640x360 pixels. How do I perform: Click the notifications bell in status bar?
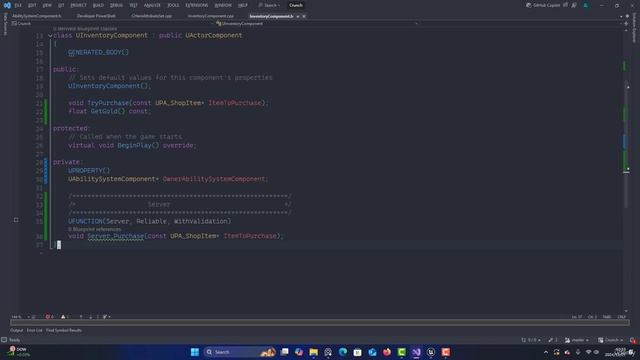[x=633, y=340]
